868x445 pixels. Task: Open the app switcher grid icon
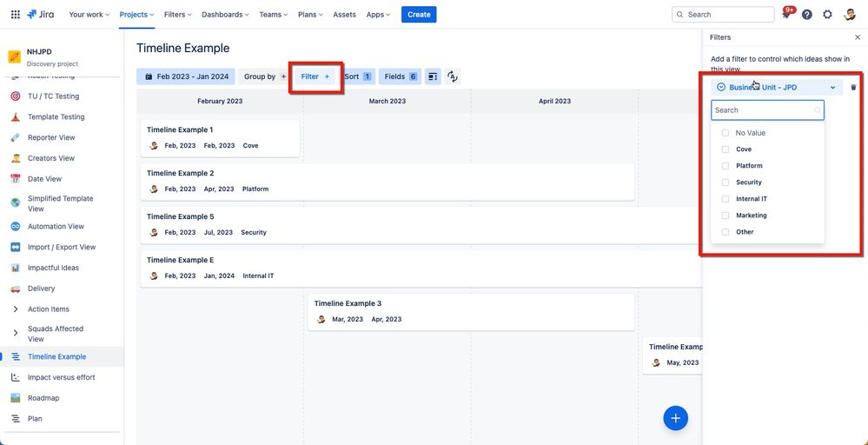pyautogui.click(x=16, y=15)
